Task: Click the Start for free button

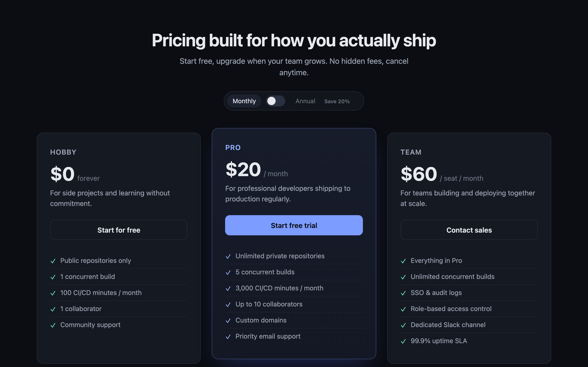Action: [x=119, y=230]
